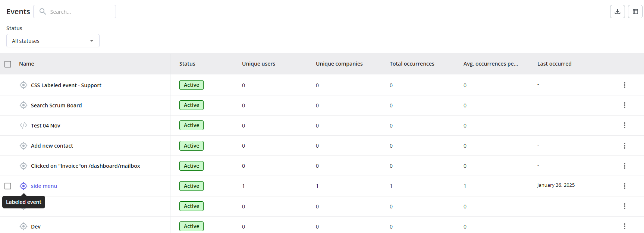The height and width of the screenshot is (233, 644).
Task: Click the Events page title
Action: pos(18,12)
